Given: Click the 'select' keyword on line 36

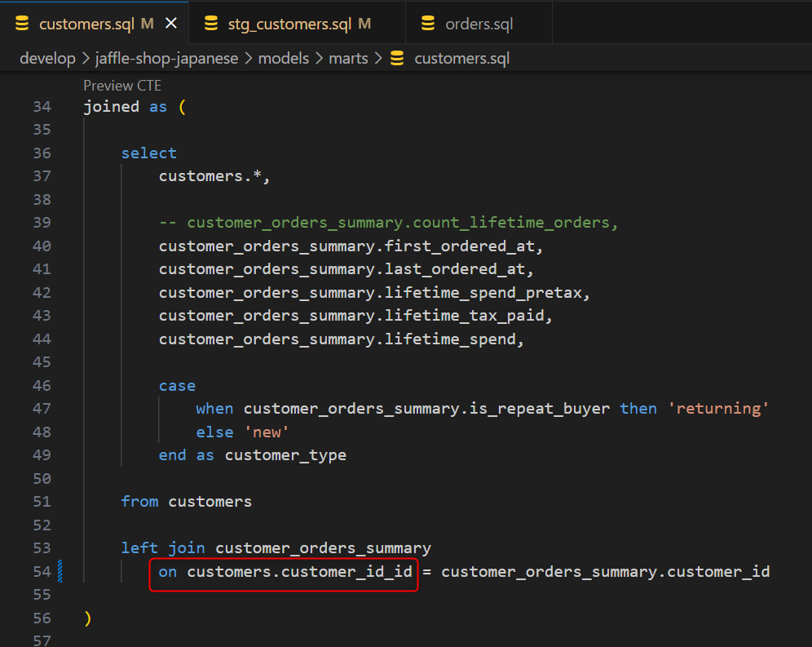Looking at the screenshot, I should pyautogui.click(x=149, y=153).
